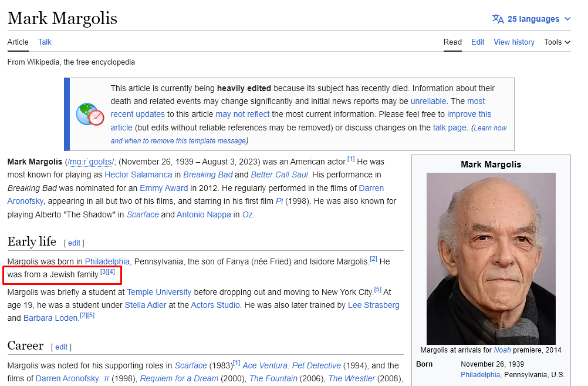588x386 pixels.
Task: Click citation [2] after Isidore Margolis
Action: [x=373, y=259]
